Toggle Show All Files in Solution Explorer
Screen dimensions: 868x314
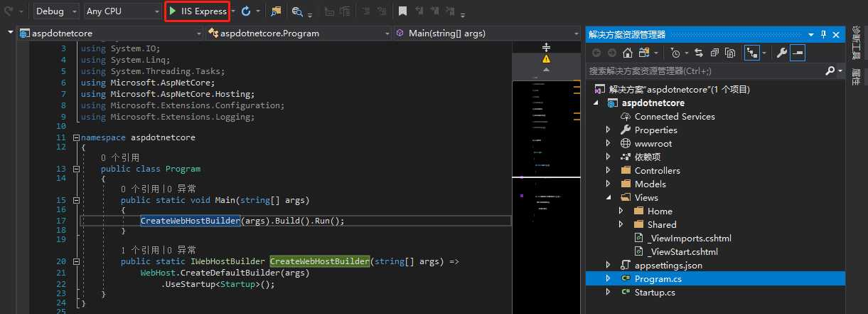729,53
